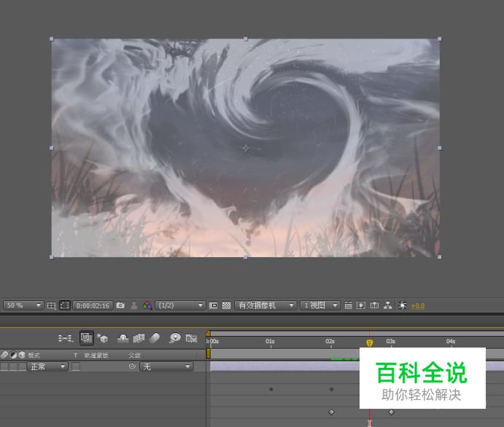
Task: Open the 无 parent layer dropdown
Action: click(x=166, y=367)
